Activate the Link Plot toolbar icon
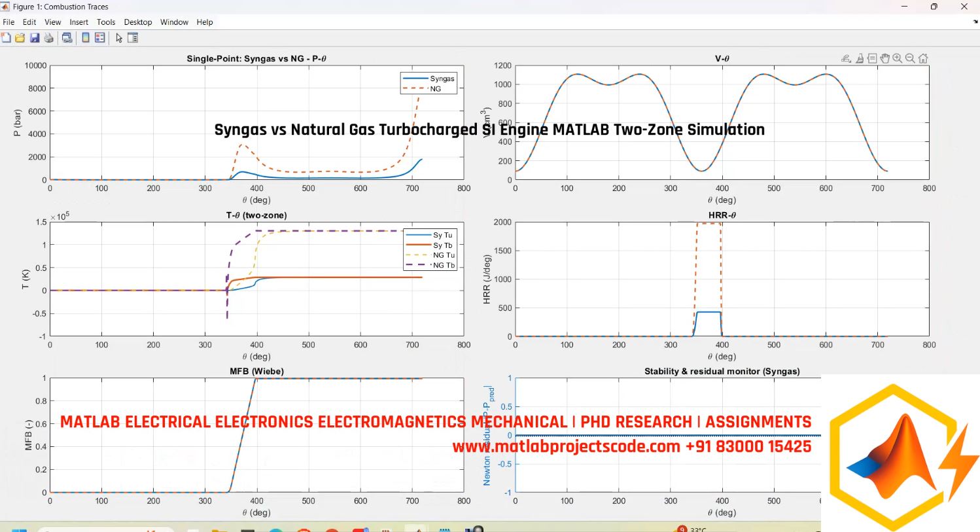This screenshot has height=532, width=980. [x=67, y=37]
